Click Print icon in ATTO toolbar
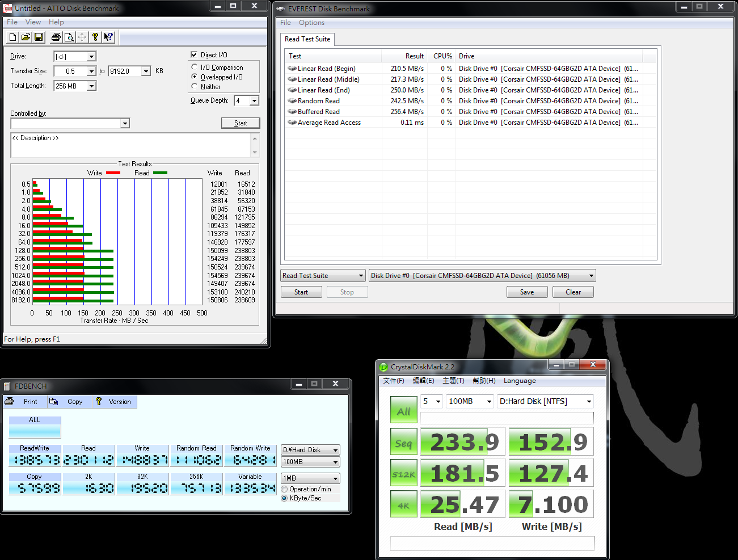The height and width of the screenshot is (560, 738). (56, 37)
